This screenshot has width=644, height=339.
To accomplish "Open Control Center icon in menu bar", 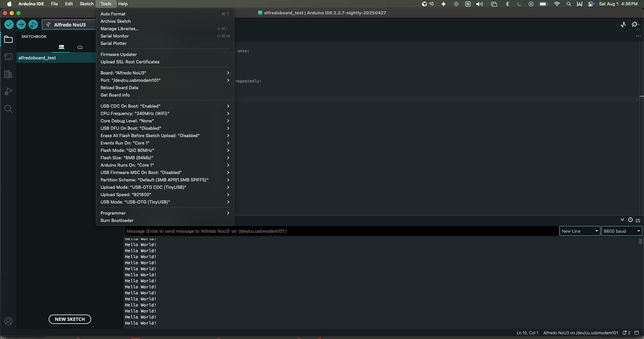I will click(x=591, y=4).
